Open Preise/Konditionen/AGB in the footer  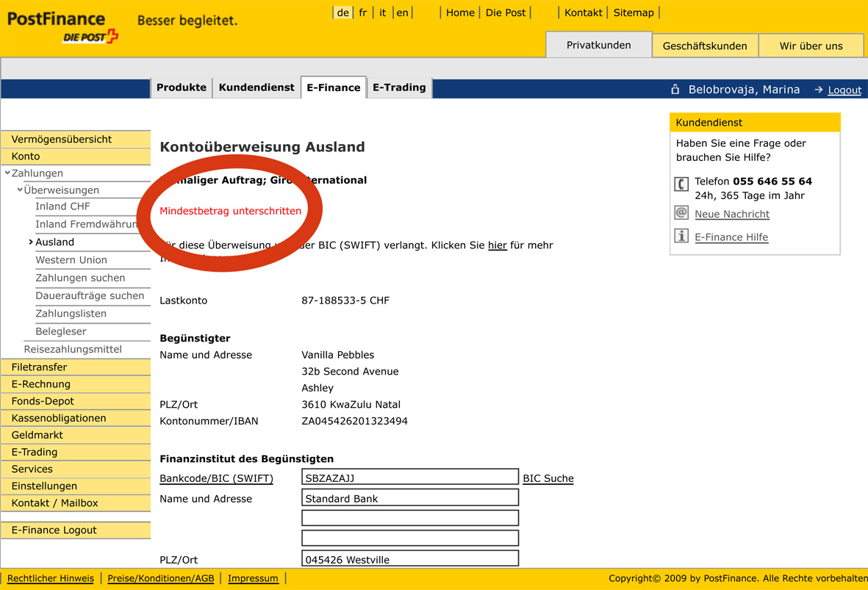pos(160,578)
